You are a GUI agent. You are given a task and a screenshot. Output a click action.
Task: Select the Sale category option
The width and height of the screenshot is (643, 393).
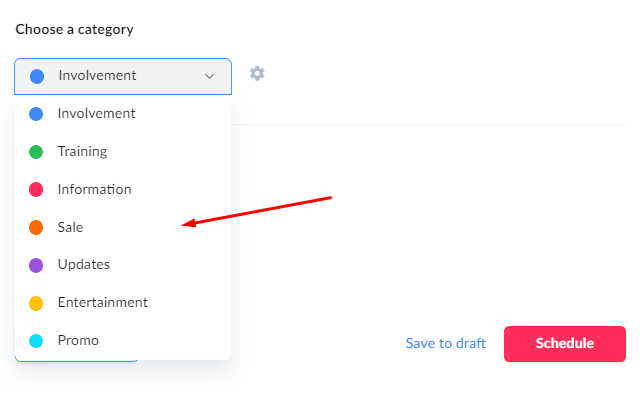[x=123, y=227]
